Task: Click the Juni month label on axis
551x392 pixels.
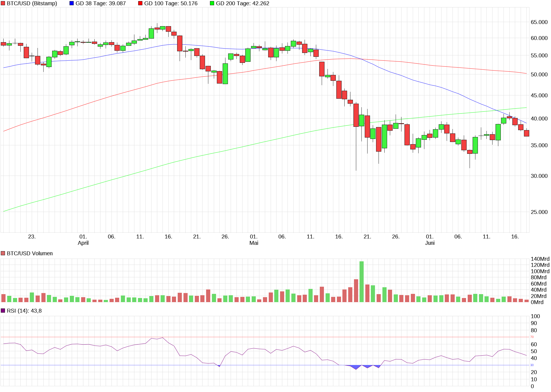Action: (x=430, y=243)
